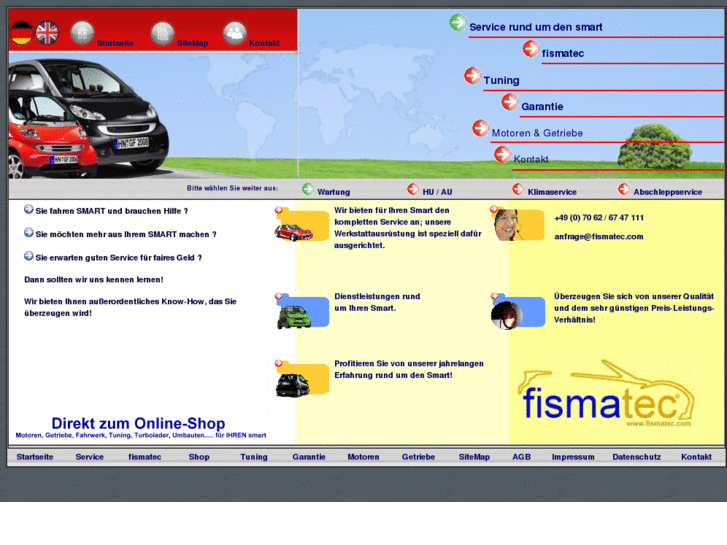This screenshot has width=727, height=545.
Task: Click 'Dann sollten wir uns kennen lernen!' text
Action: [94, 280]
